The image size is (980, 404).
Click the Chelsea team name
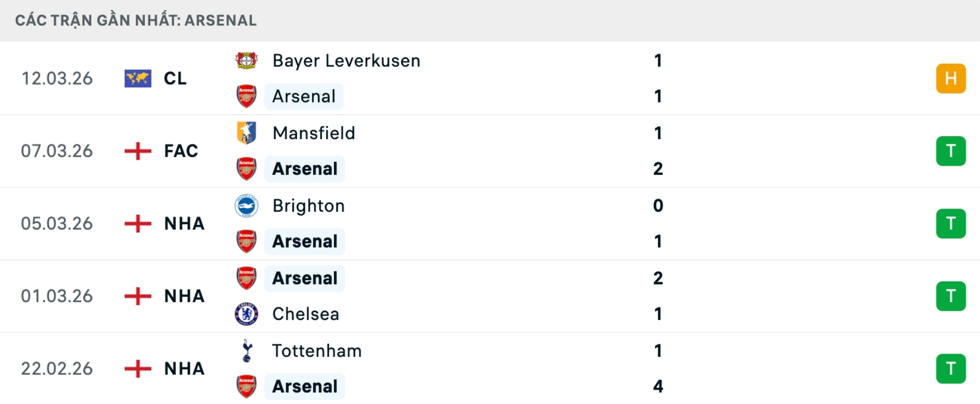click(305, 314)
